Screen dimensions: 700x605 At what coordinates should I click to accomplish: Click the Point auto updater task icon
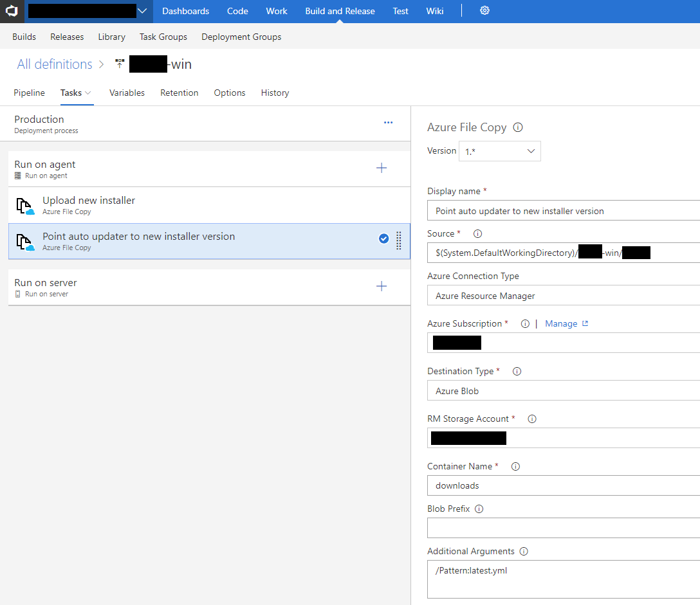[25, 242]
